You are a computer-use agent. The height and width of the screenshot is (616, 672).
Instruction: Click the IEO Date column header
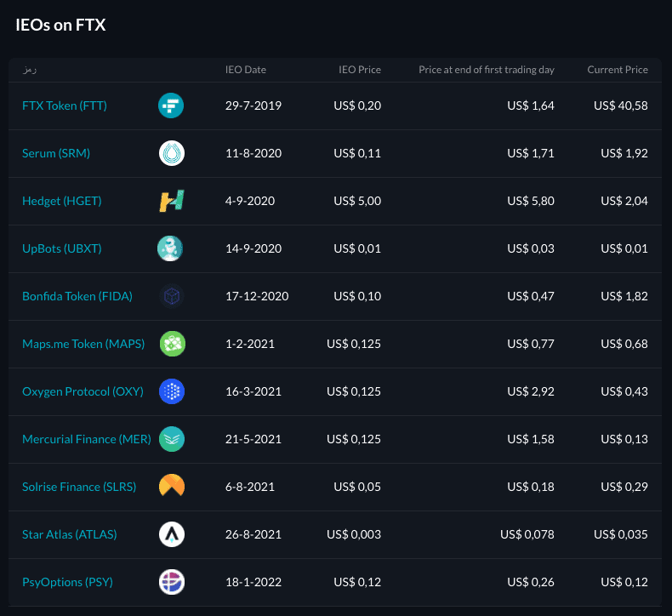pos(246,70)
